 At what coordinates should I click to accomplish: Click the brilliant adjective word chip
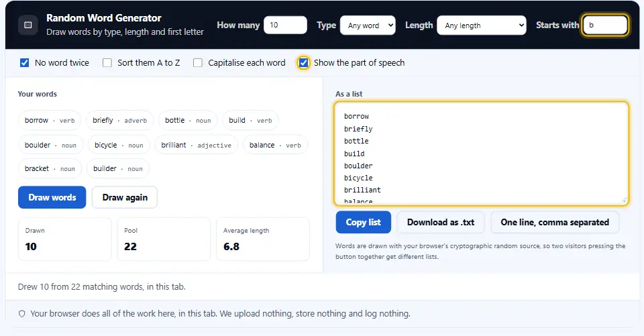196,145
